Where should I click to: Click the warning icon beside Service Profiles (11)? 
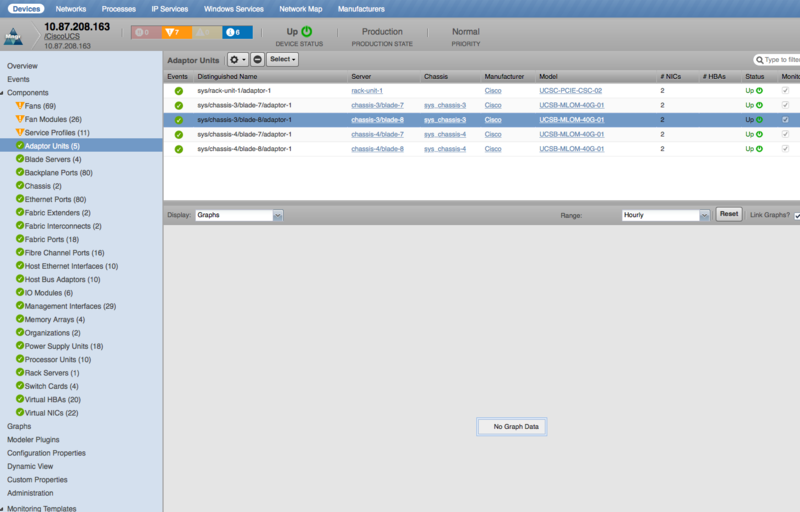click(x=20, y=132)
